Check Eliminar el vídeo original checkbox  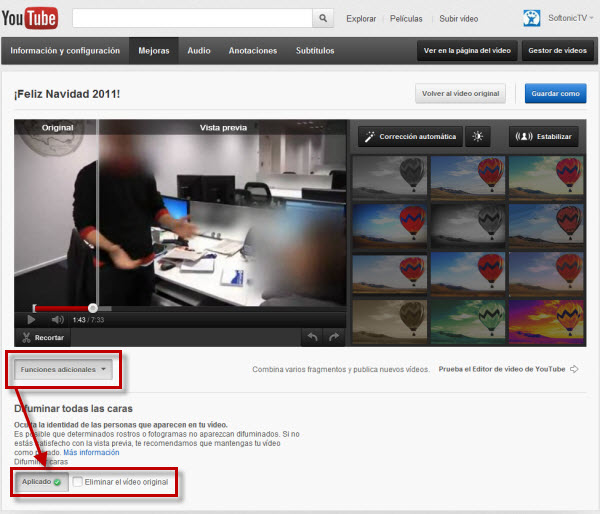78,483
